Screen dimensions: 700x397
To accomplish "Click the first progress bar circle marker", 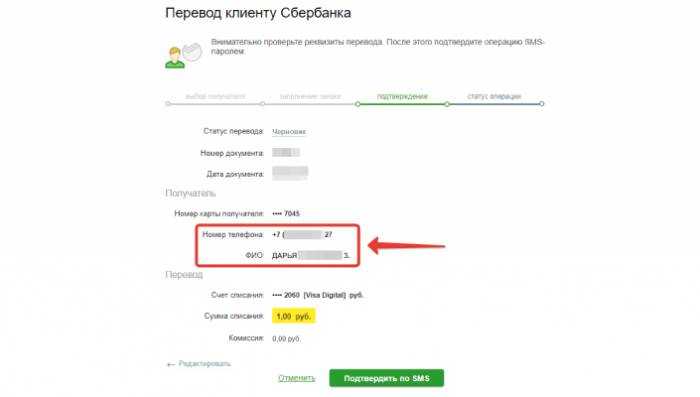I will click(x=168, y=104).
